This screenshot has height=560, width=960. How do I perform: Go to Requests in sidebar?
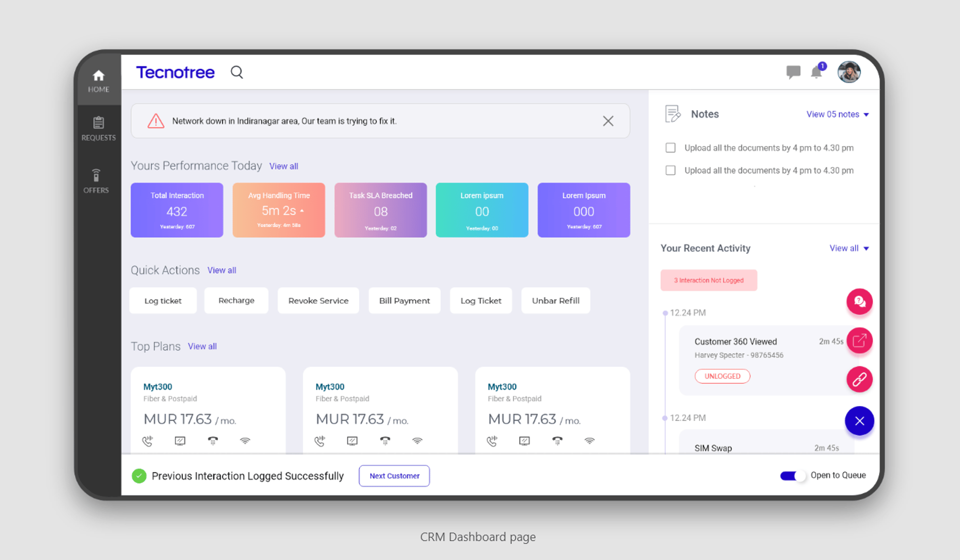point(98,128)
